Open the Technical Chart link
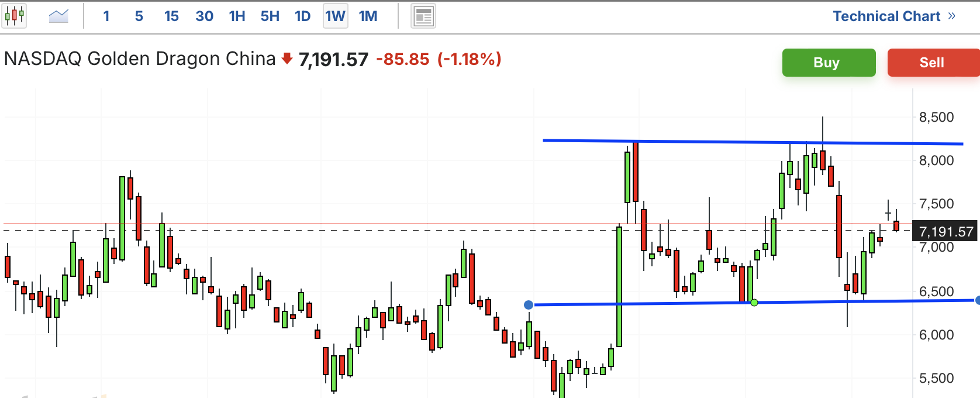The width and height of the screenshot is (980, 398). pyautogui.click(x=894, y=16)
